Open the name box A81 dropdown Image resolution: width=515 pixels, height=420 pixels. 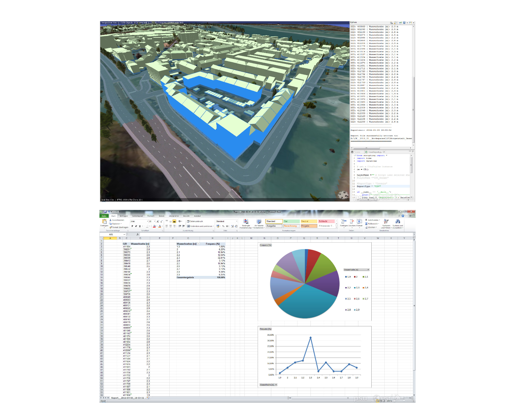(124, 234)
